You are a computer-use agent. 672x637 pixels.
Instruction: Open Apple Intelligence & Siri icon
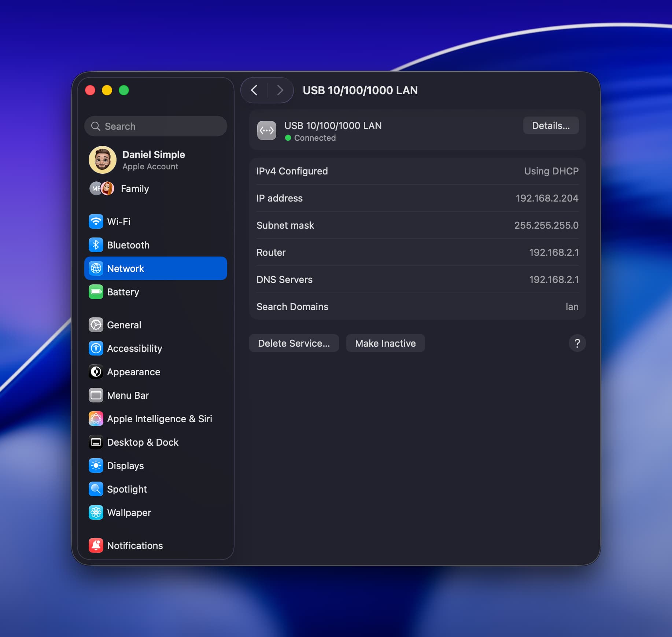96,419
